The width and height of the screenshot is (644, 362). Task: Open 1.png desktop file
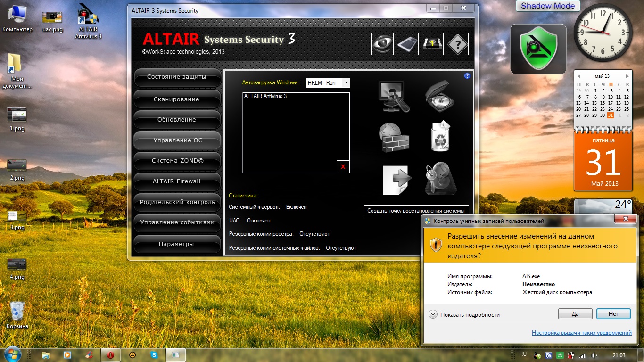[17, 119]
